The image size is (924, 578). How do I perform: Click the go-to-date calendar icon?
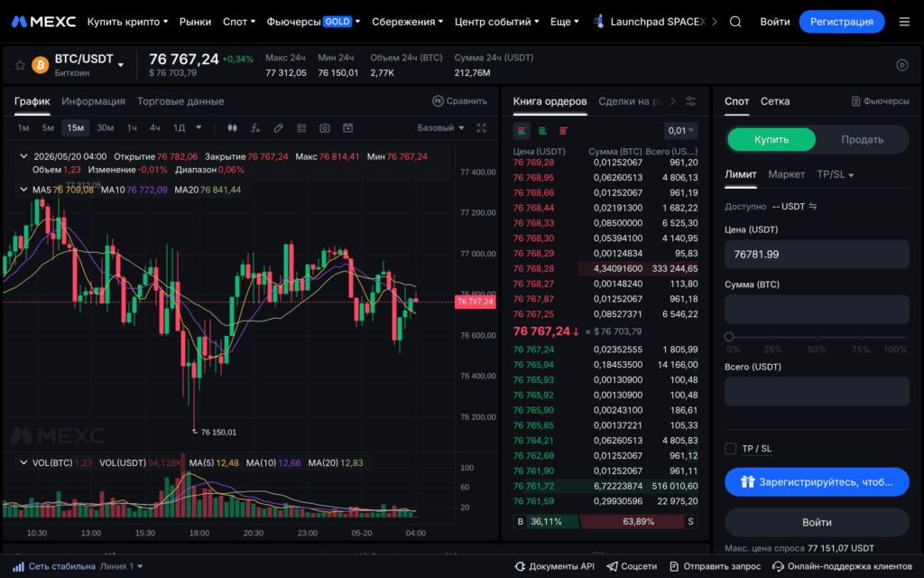(347, 128)
